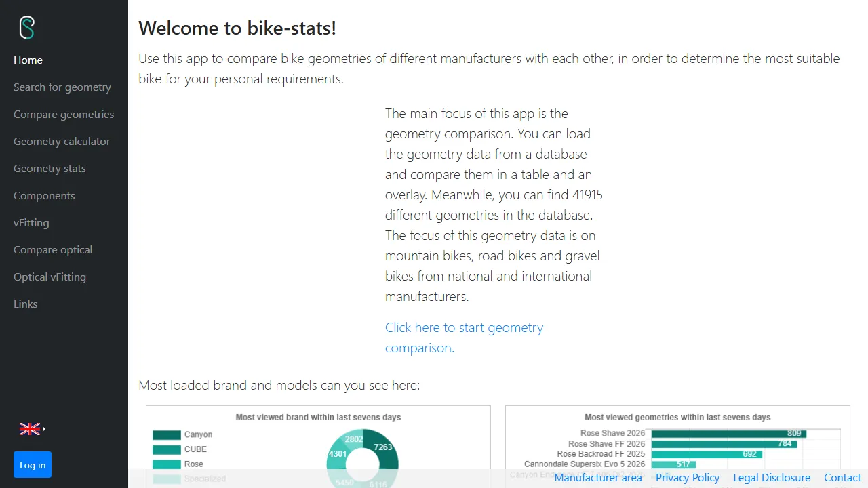The image size is (868, 488).
Task: Click the bike-stats logo icon
Action: point(27,27)
